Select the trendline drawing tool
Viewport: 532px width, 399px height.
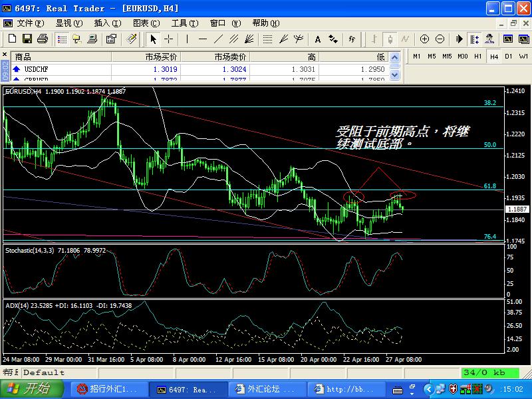pyautogui.click(x=218, y=39)
